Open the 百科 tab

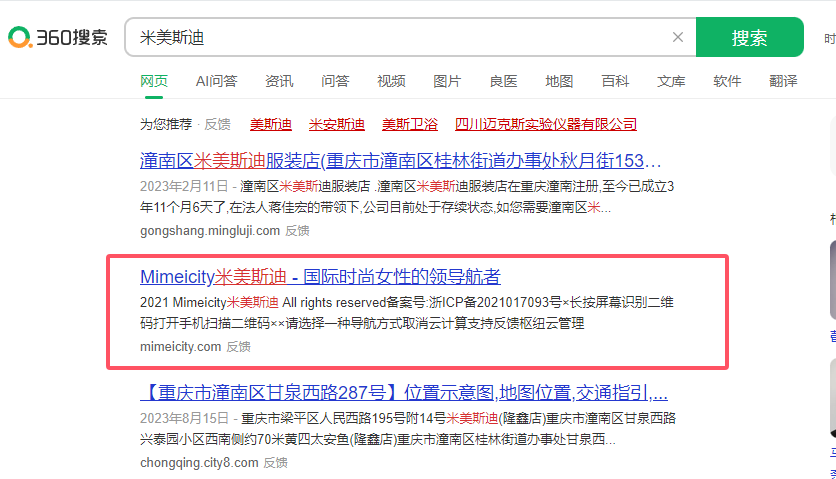(615, 81)
